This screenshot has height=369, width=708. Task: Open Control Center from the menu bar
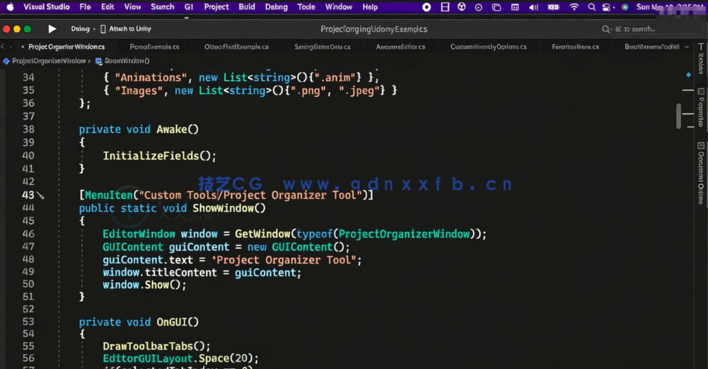[607, 7]
